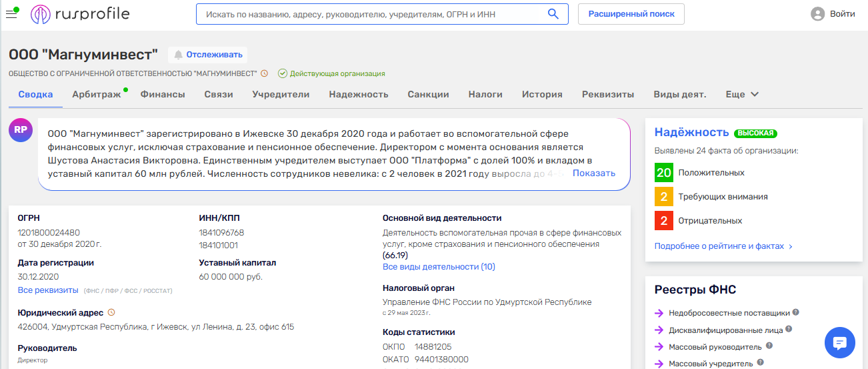Open the chat support bubble icon
This screenshot has height=369, width=868.
(x=840, y=343)
